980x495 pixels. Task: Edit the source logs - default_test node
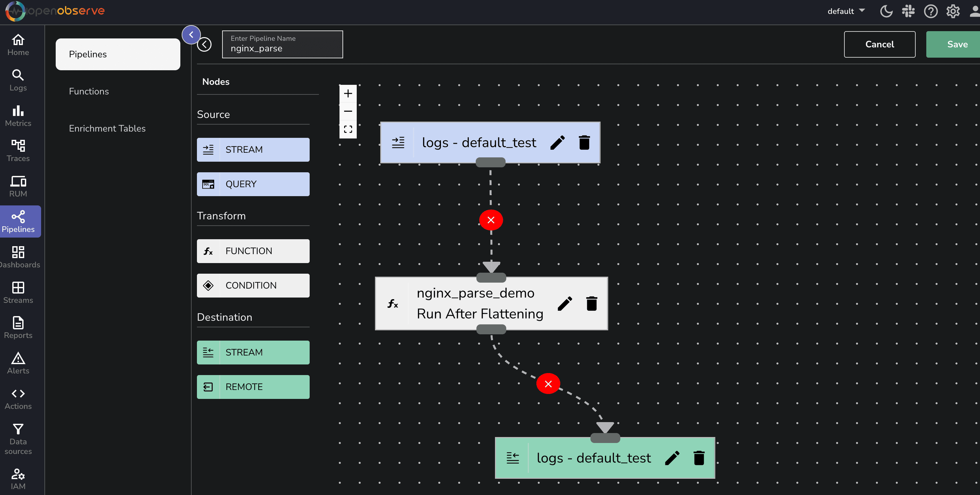pos(557,142)
